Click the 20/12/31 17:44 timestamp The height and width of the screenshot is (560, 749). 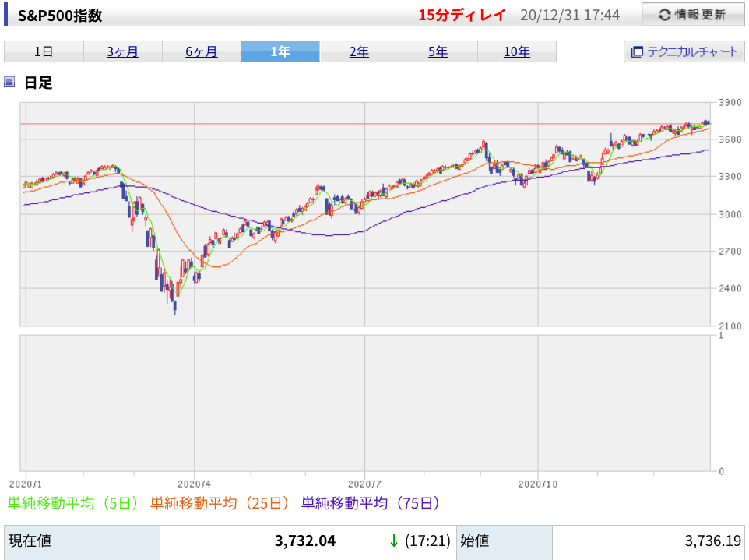[x=570, y=16]
